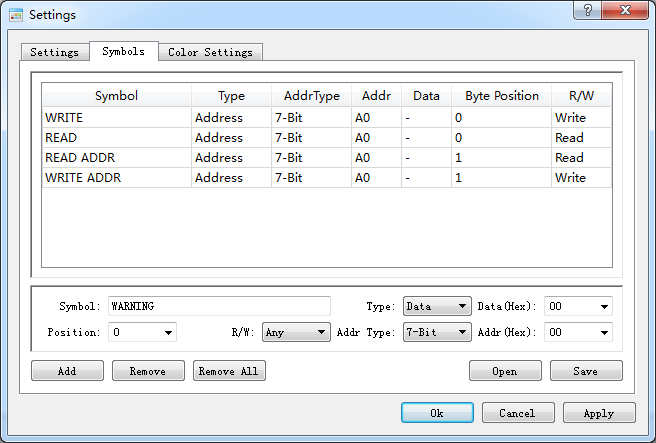Image resolution: width=656 pixels, height=443 pixels.
Task: Confirm with the Ok button
Action: [437, 413]
